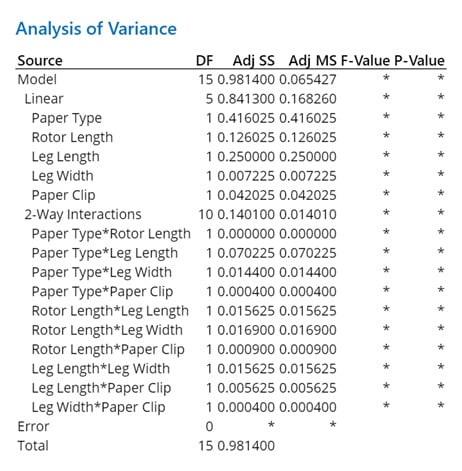This screenshot has height=471, width=462.
Task: Select the Rotor Length*Leg Width row
Action: [x=231, y=330]
